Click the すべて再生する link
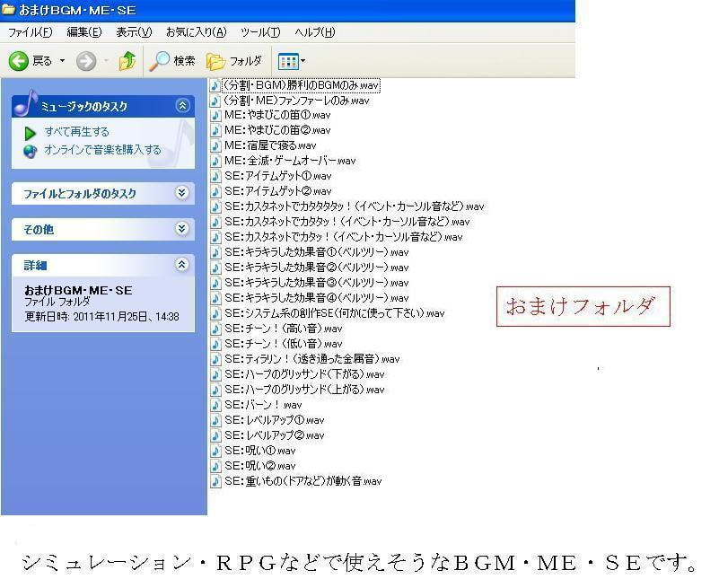The image size is (719, 588). (x=77, y=132)
